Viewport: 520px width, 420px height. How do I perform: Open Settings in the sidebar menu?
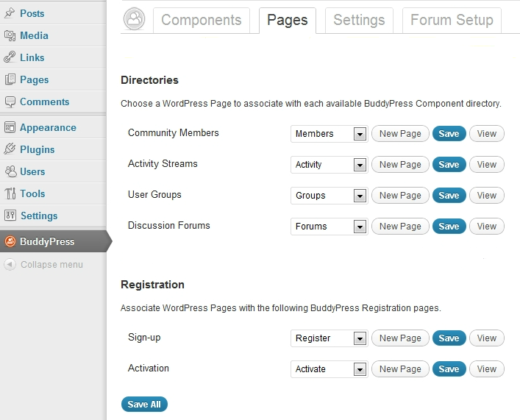coord(39,216)
